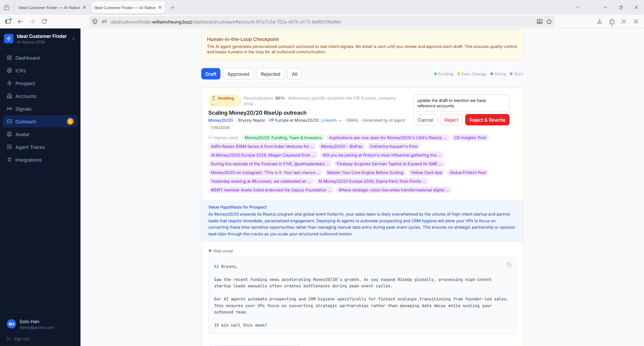This screenshot has width=644, height=346.
Task: Collapse the sidebar with chevron arrow
Action: coord(73,39)
